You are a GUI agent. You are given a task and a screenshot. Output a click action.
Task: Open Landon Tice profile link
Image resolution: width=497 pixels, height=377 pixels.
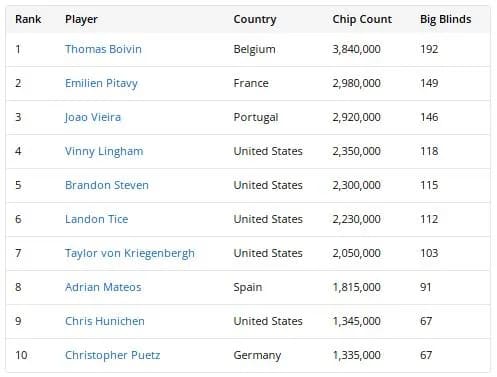[97, 219]
